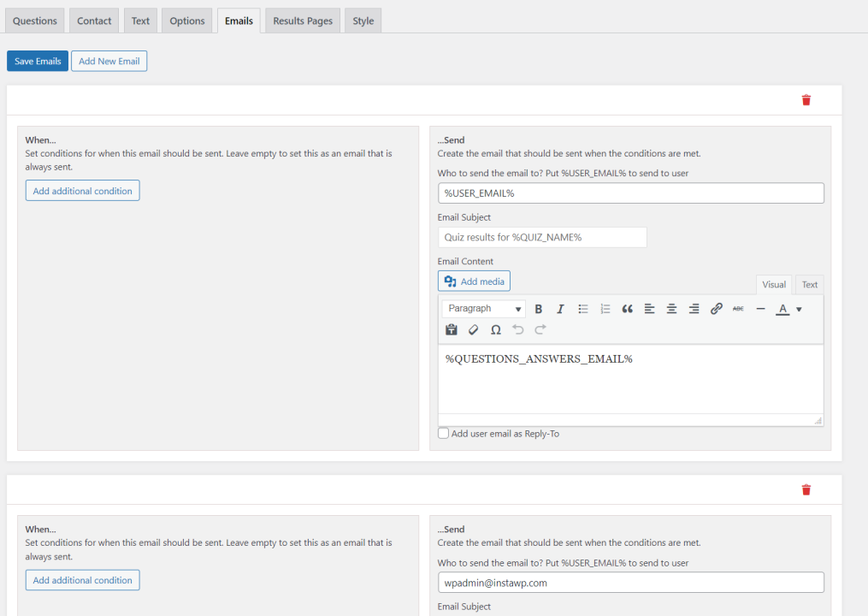Open the text color dropdown
The image size is (868, 616).
[x=797, y=309]
